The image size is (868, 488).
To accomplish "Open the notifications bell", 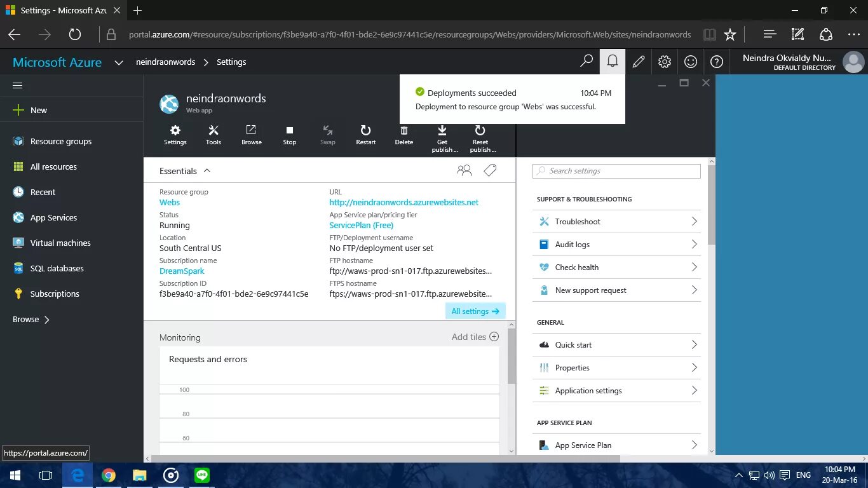I will (613, 62).
